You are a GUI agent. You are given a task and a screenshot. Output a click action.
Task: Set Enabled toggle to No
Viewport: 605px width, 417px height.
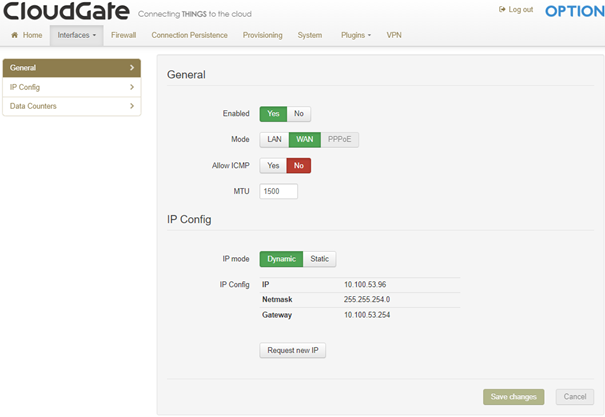pyautogui.click(x=299, y=114)
